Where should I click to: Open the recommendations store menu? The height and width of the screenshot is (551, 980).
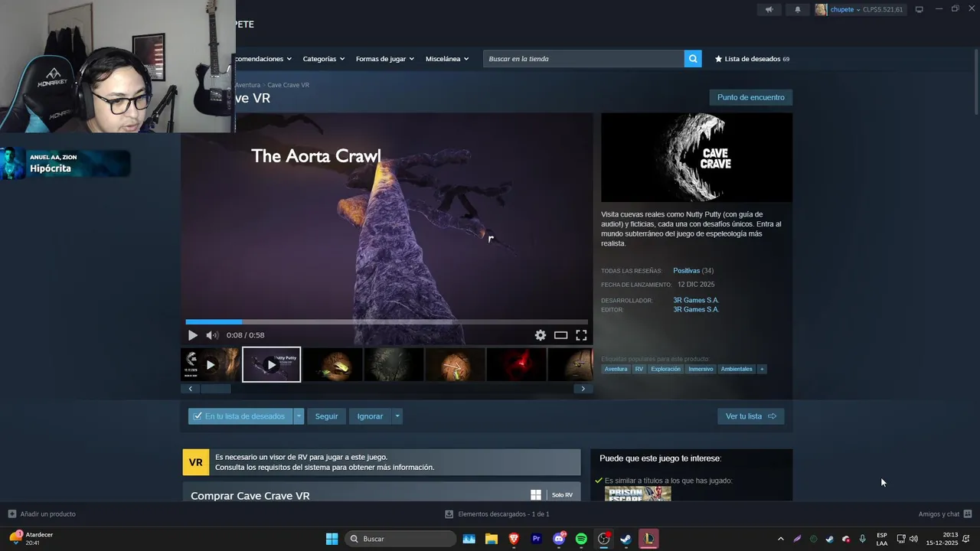(263, 59)
